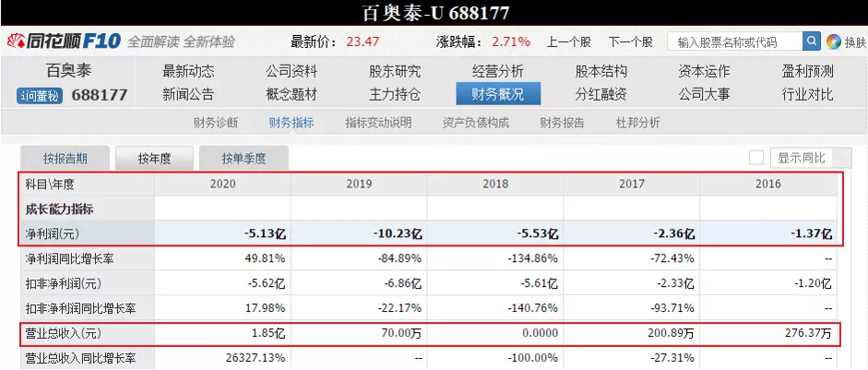Screen dimensions: 868x370
Task: Open 经营分析 menu item
Action: tap(498, 71)
